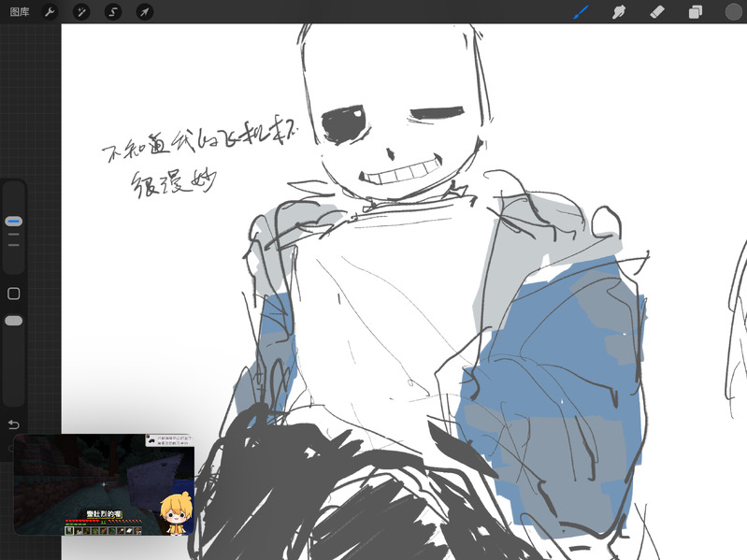Click the notification banner in the video overlay
This screenshot has height=560, width=747.
[169, 440]
